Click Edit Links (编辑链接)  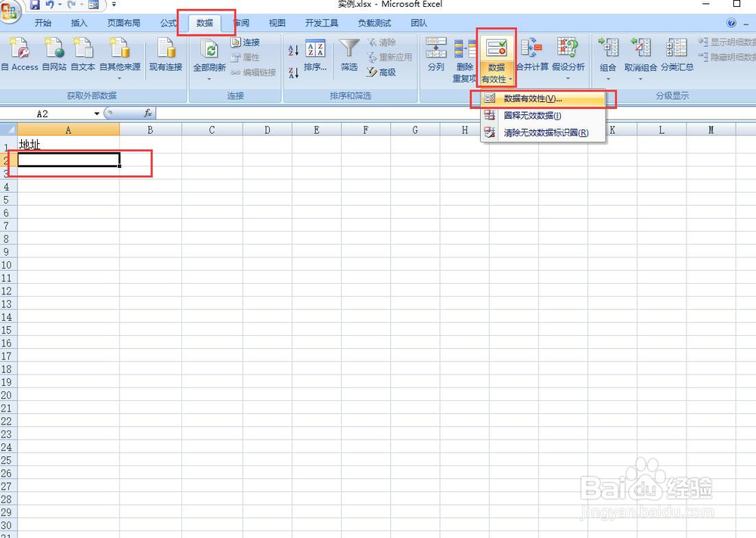(x=253, y=73)
